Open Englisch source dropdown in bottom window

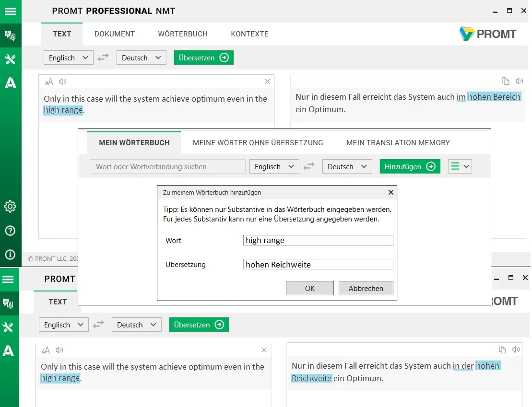(64, 325)
